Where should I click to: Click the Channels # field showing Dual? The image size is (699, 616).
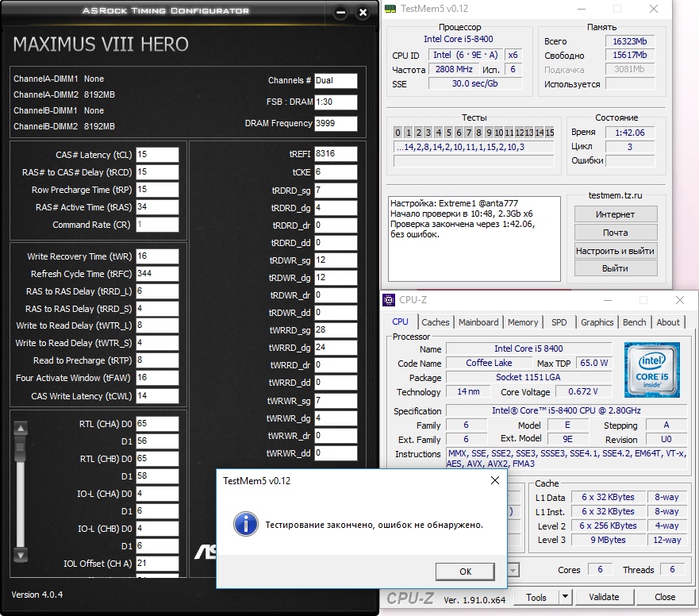336,80
